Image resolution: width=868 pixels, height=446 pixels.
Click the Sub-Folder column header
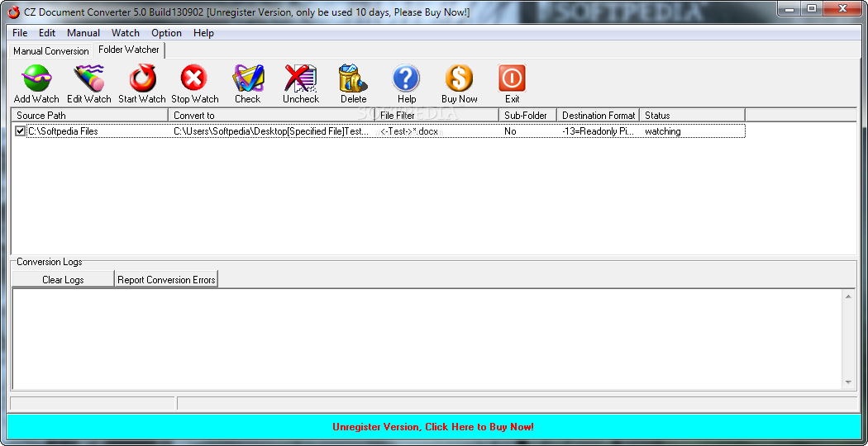[x=527, y=115]
